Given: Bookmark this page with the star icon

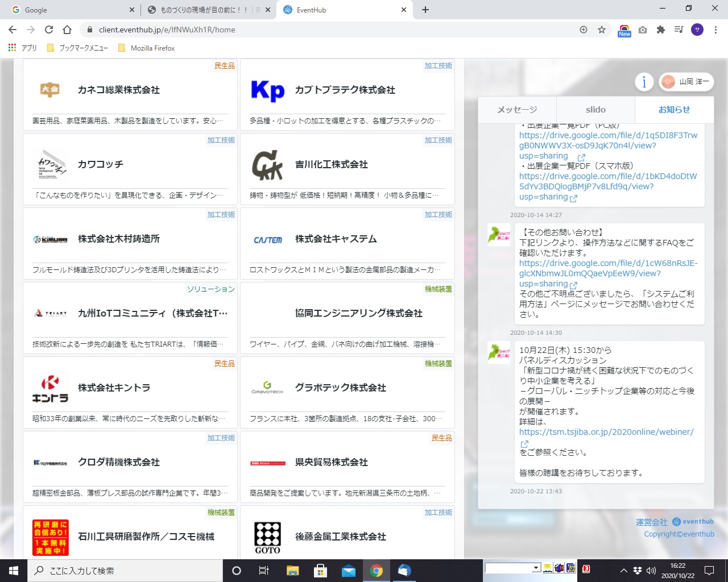Looking at the screenshot, I should [x=602, y=30].
